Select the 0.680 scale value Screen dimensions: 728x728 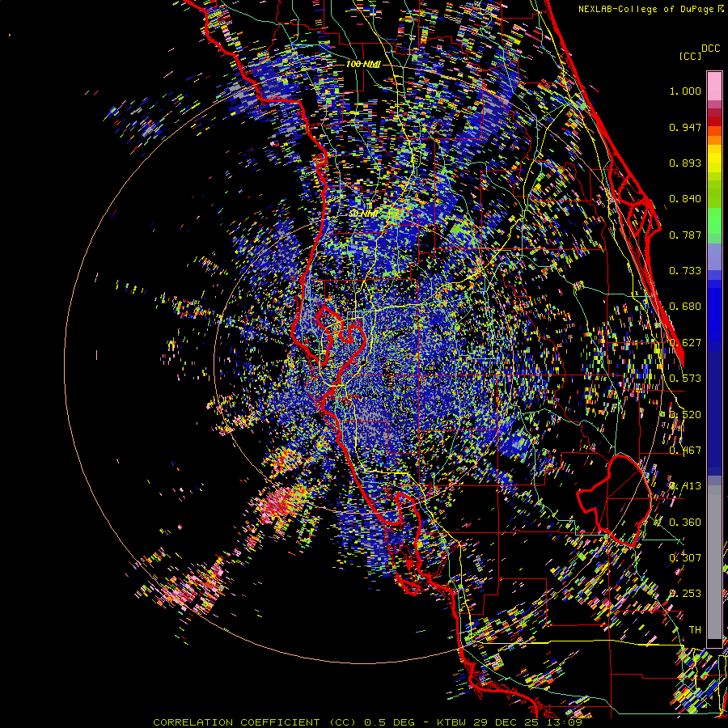coord(685,307)
